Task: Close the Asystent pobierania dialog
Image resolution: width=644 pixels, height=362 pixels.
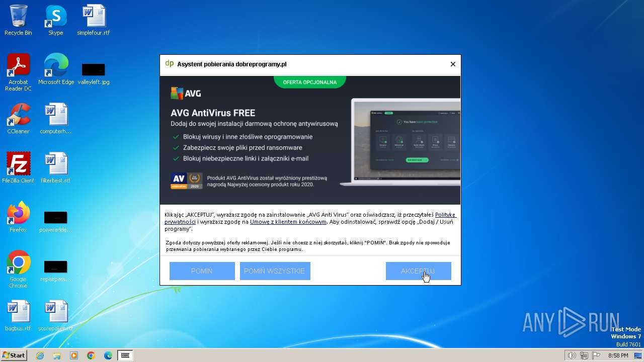Action: click(453, 64)
